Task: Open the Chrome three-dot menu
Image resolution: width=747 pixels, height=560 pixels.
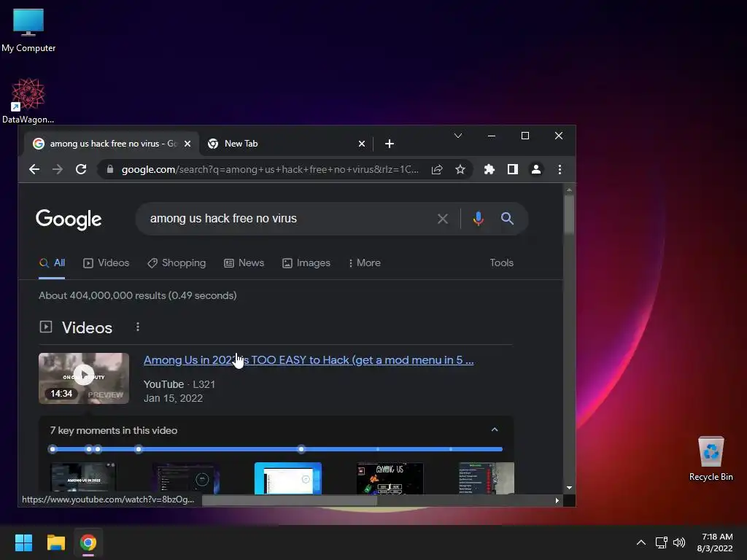Action: pyautogui.click(x=560, y=169)
